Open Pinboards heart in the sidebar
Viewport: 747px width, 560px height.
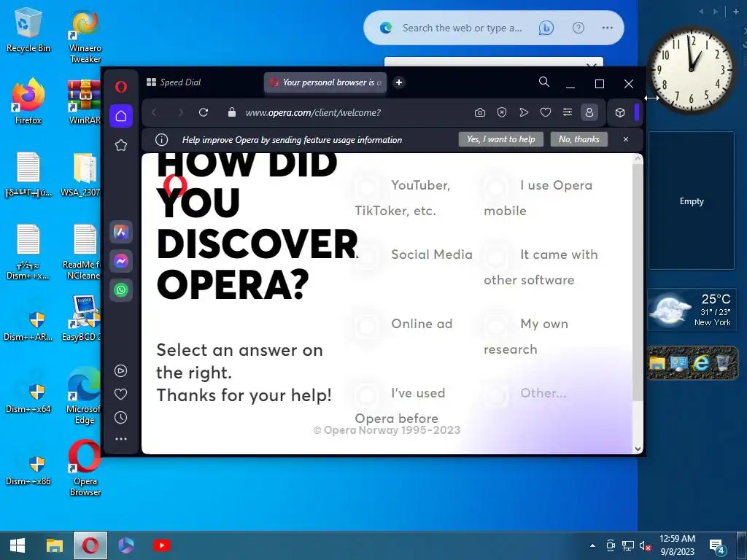pos(121,394)
